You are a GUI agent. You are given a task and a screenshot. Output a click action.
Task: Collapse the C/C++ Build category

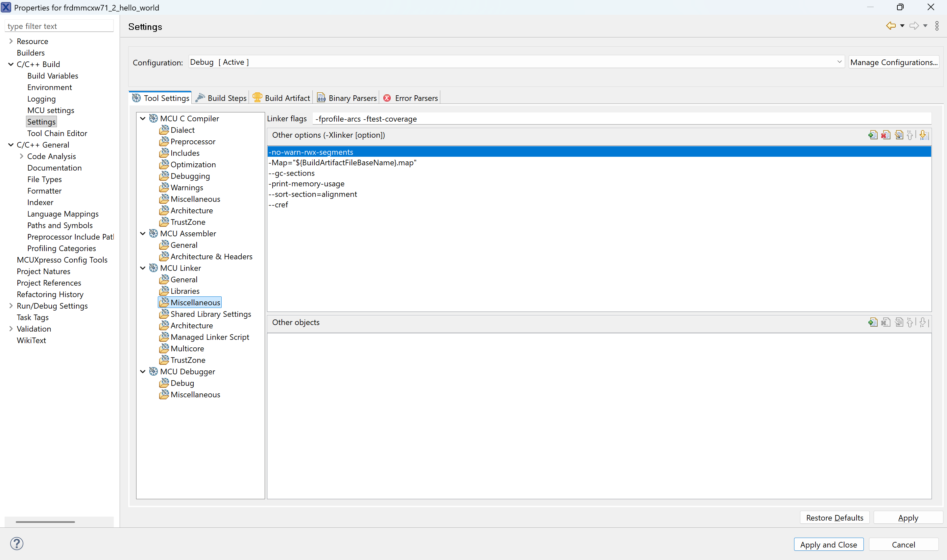coord(11,64)
